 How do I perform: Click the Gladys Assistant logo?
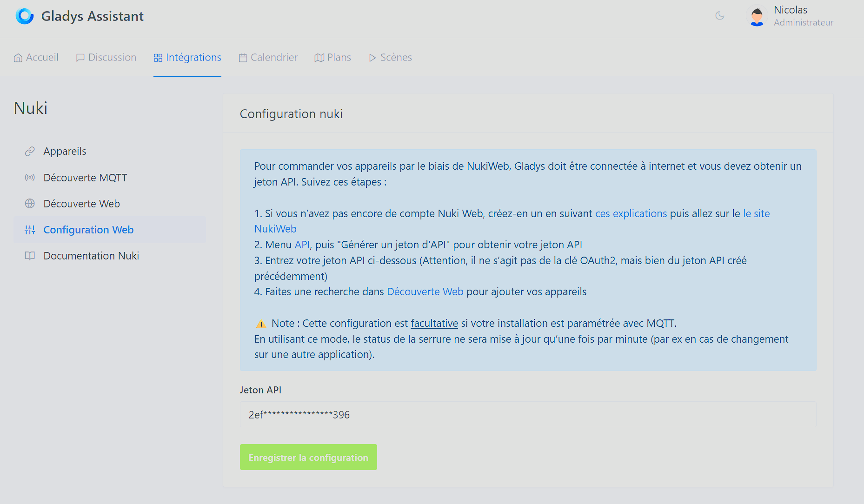point(24,16)
